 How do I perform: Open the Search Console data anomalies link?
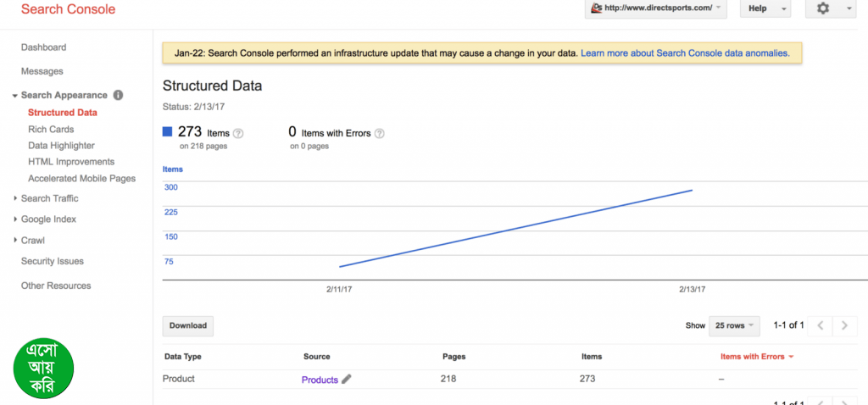tap(685, 53)
